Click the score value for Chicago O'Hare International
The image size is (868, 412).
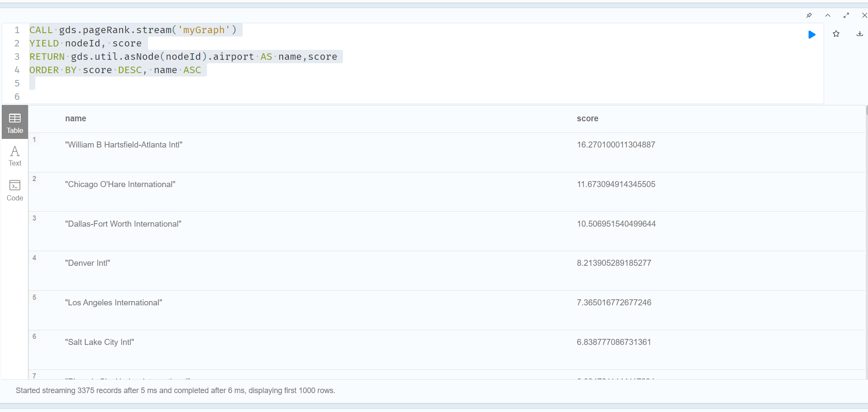616,184
